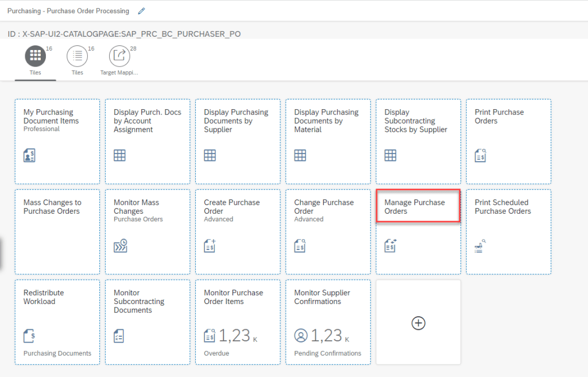Click the Create Purchase Order document icon
588x377 pixels.
(210, 245)
